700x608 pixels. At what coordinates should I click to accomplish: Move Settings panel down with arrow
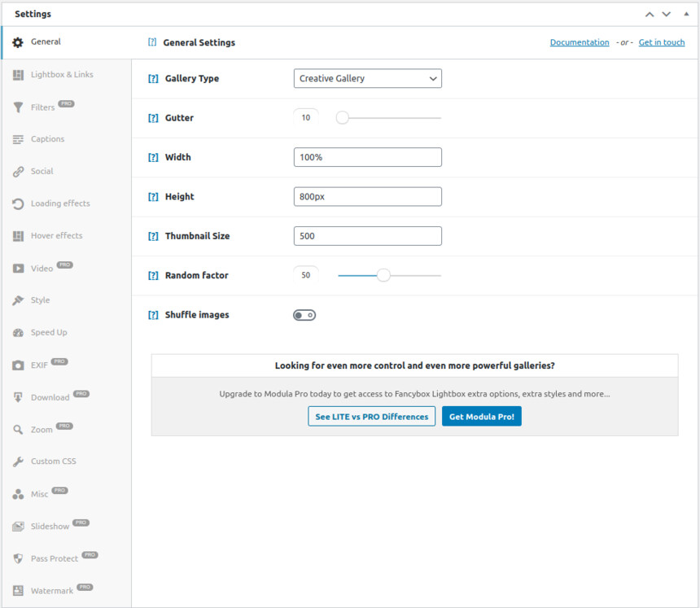(666, 15)
